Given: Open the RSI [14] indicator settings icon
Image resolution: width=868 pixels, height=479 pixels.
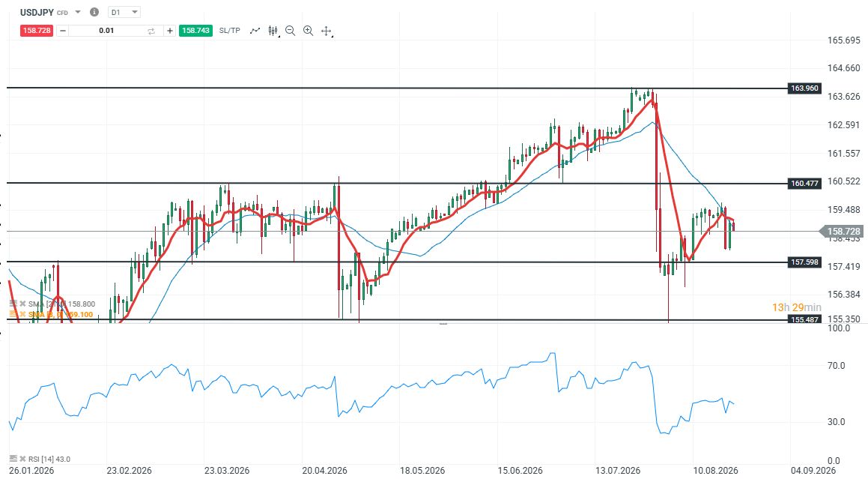Looking at the screenshot, I should (13, 459).
